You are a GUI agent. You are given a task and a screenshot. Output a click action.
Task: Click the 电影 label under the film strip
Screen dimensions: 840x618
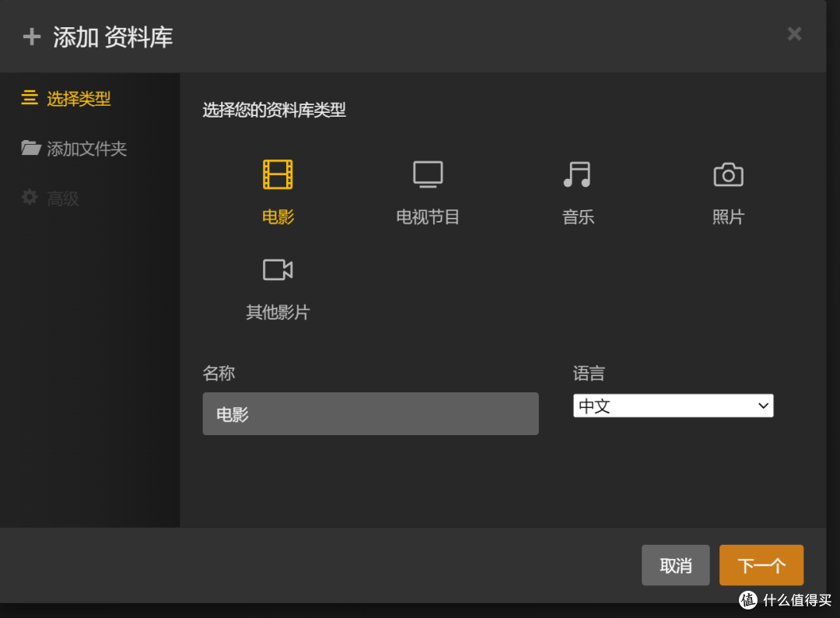(278, 217)
